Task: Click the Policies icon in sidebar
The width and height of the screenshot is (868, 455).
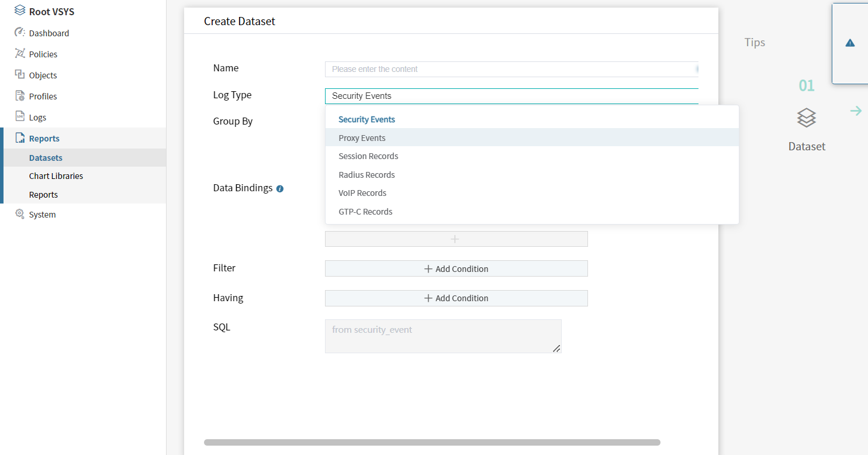Action: [x=20, y=54]
